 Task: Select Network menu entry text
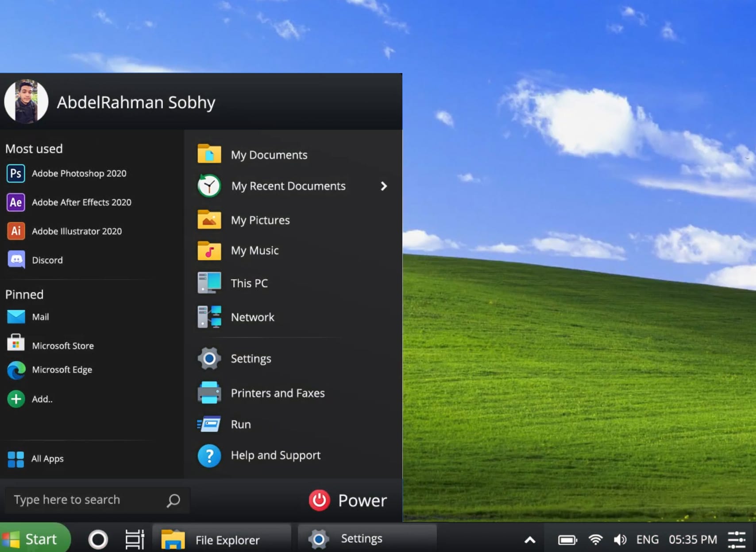253,317
